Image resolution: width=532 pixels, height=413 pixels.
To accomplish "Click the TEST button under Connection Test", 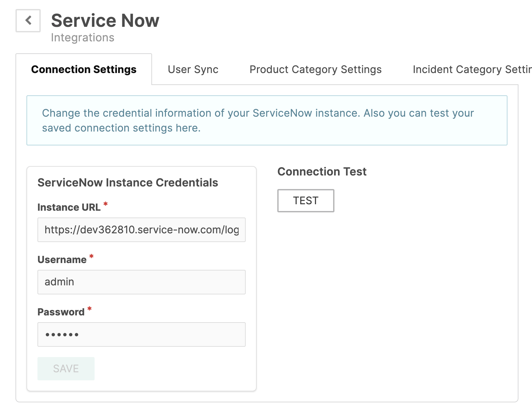I will 305,200.
